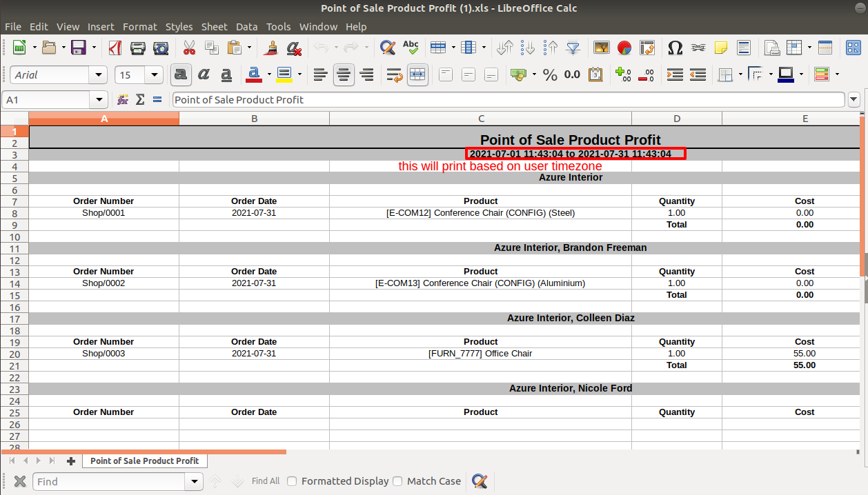
Task: Enable the Match Case checkbox
Action: pos(397,481)
